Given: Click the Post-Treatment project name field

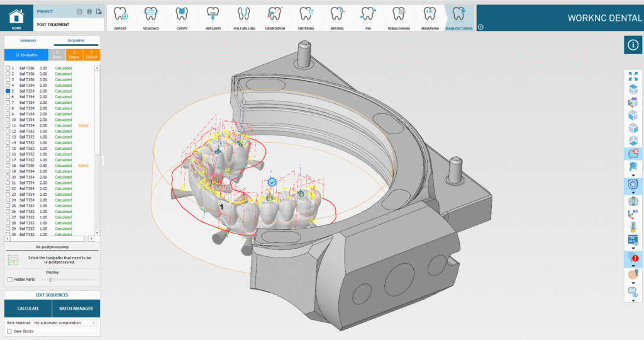Looking at the screenshot, I should pos(68,25).
